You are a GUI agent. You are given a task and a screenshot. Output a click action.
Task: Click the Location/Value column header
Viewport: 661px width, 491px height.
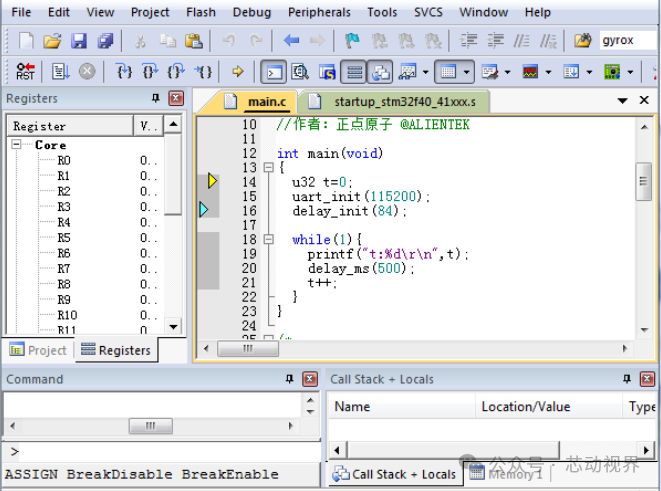[x=548, y=406]
